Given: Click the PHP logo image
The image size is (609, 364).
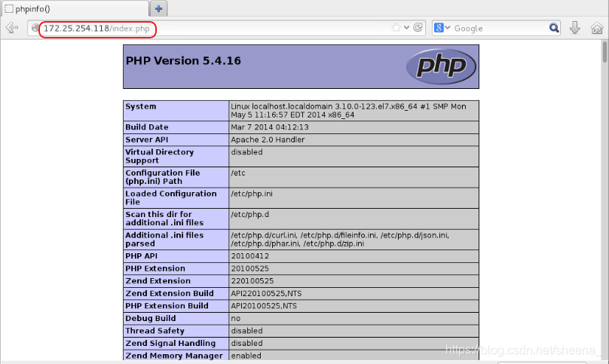Looking at the screenshot, I should pyautogui.click(x=441, y=66).
